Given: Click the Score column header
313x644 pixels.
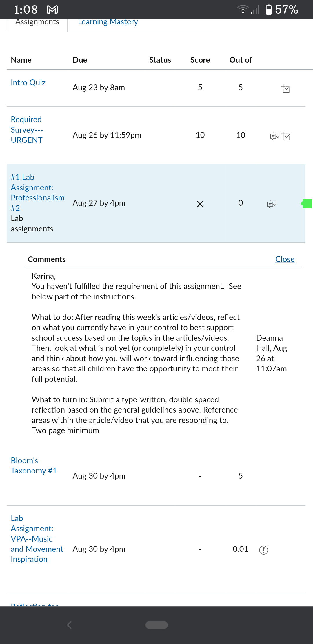Looking at the screenshot, I should tap(200, 60).
